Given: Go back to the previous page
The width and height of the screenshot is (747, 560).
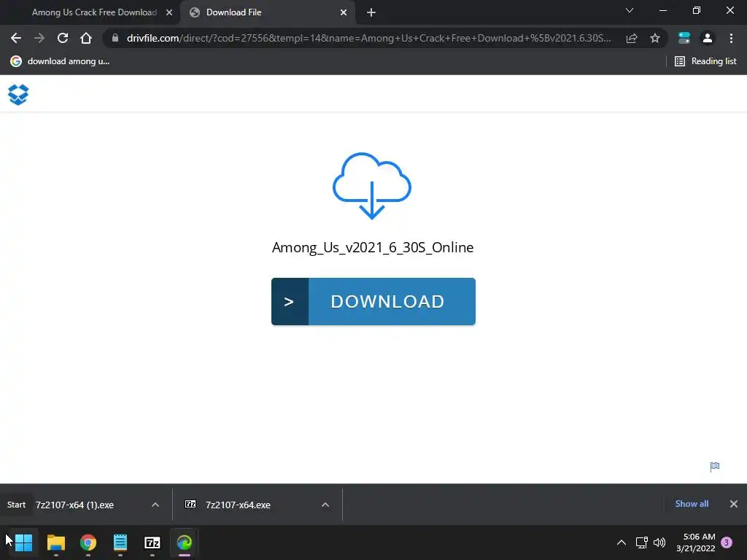Looking at the screenshot, I should (16, 38).
